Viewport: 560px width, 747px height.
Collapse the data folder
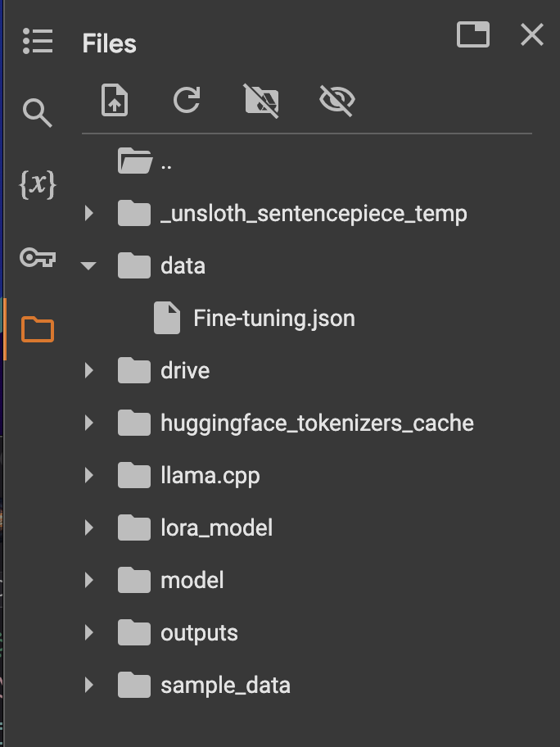click(88, 265)
